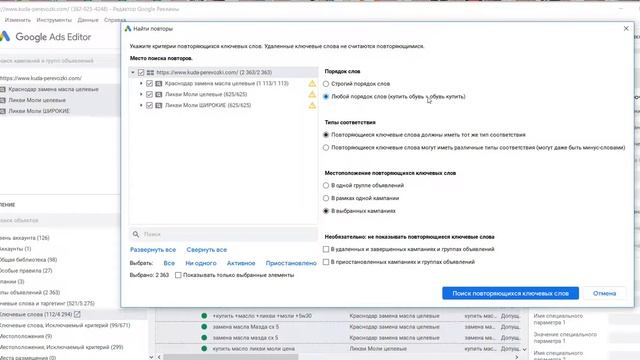
Task: Close the Найти повторы dialog
Action: tap(626, 28)
